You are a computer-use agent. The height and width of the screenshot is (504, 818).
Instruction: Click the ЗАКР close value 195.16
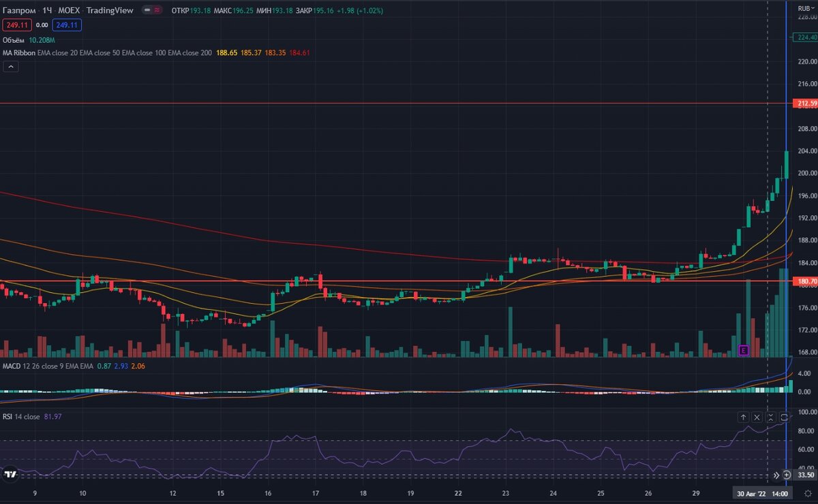(324, 11)
